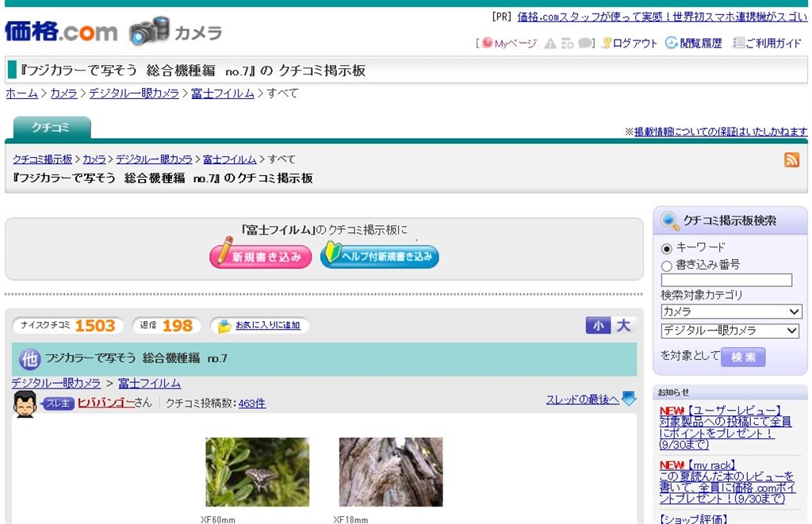812x524 pixels.
Task: Click the speech bubble icon in header
Action: 584,44
